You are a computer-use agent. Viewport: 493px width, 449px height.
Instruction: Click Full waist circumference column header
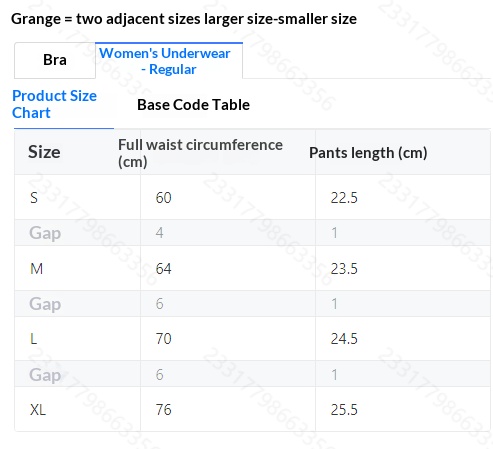200,153
